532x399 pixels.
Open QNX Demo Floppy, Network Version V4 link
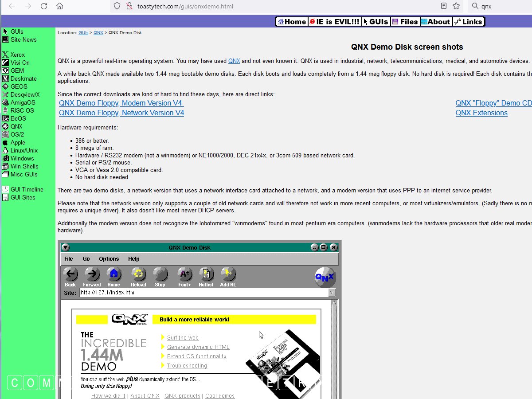click(121, 113)
